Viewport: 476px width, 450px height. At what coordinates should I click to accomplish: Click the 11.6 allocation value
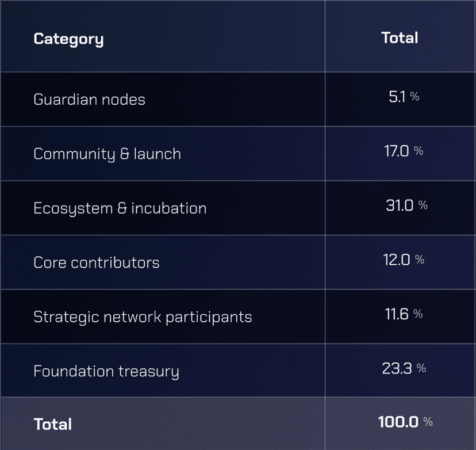pos(397,314)
